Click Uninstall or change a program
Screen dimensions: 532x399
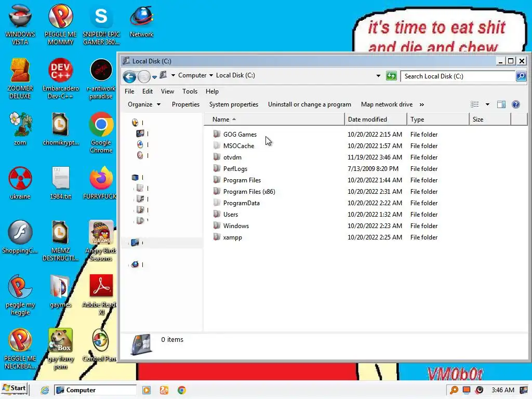[310, 104]
